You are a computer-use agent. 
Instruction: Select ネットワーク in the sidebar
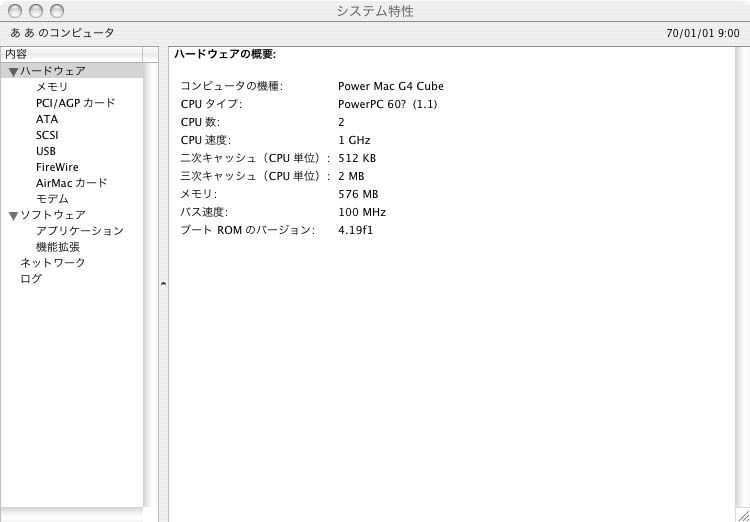(x=53, y=263)
